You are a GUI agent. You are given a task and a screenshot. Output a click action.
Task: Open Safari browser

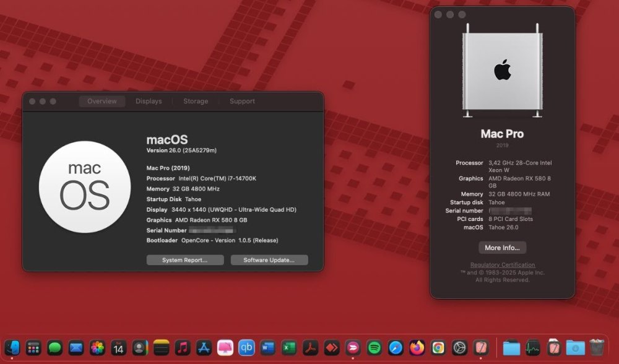pyautogui.click(x=396, y=348)
